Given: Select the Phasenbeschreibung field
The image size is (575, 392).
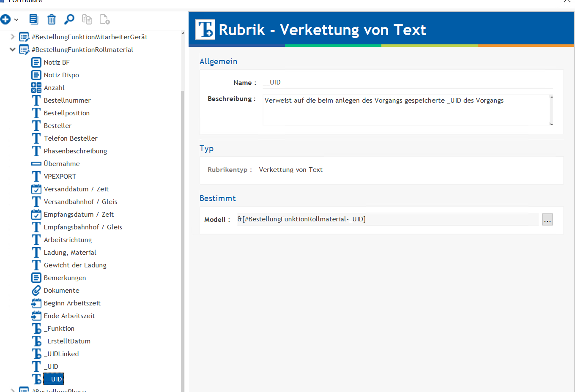Looking at the screenshot, I should click(x=75, y=151).
